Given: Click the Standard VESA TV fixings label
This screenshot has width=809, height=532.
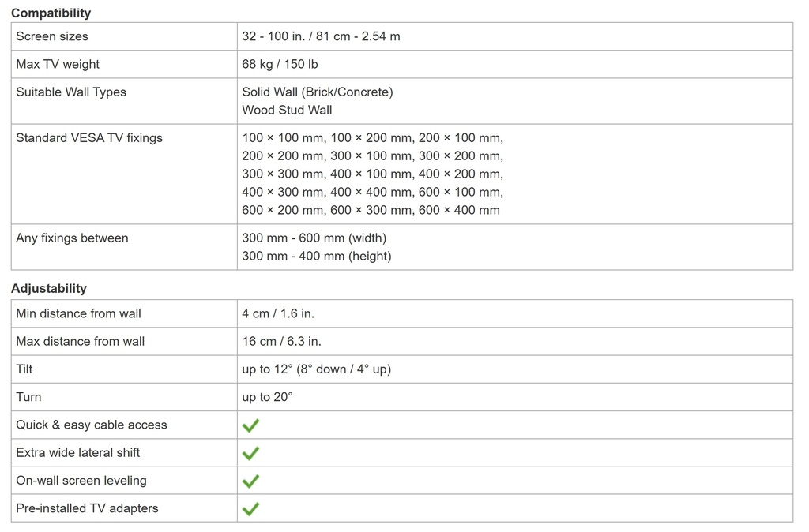Looking at the screenshot, I should 89,137.
